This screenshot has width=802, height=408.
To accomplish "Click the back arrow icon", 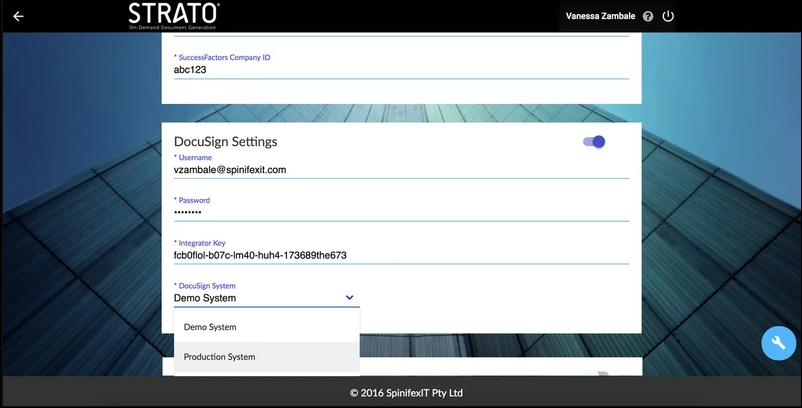I will point(18,16).
